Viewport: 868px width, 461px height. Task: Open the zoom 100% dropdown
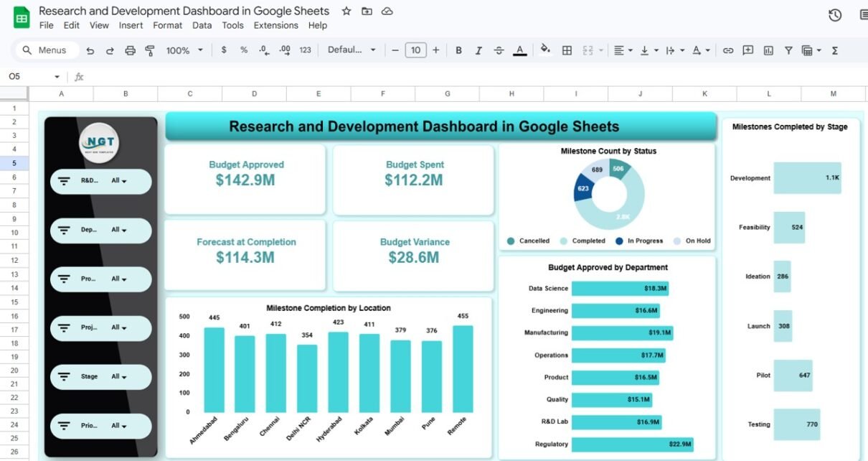point(184,50)
